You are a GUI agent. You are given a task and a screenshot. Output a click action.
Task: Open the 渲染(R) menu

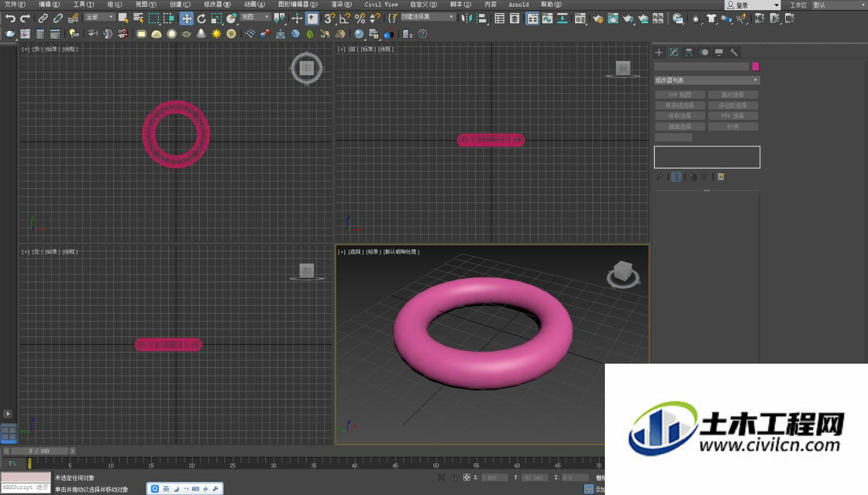point(341,4)
